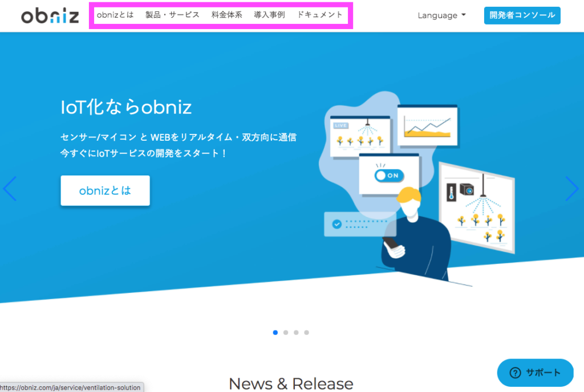
Task: Select the third carousel dot
Action: 296,333
